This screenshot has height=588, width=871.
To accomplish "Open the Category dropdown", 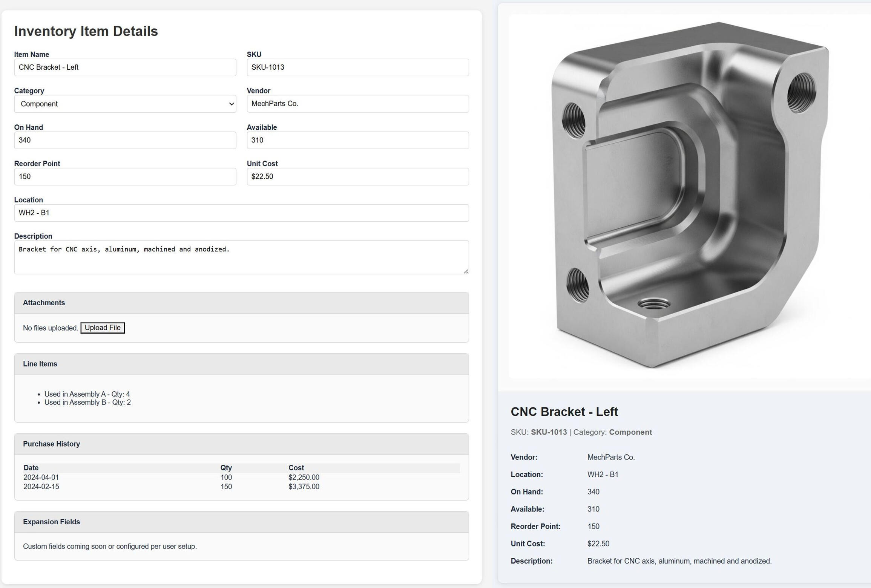I will (125, 104).
